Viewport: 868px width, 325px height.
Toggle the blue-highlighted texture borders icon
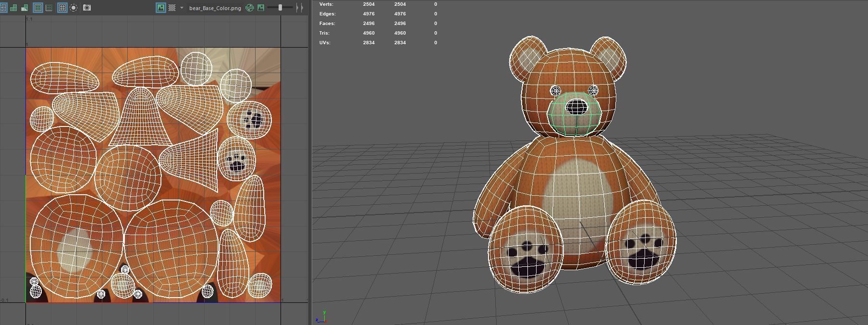37,8
